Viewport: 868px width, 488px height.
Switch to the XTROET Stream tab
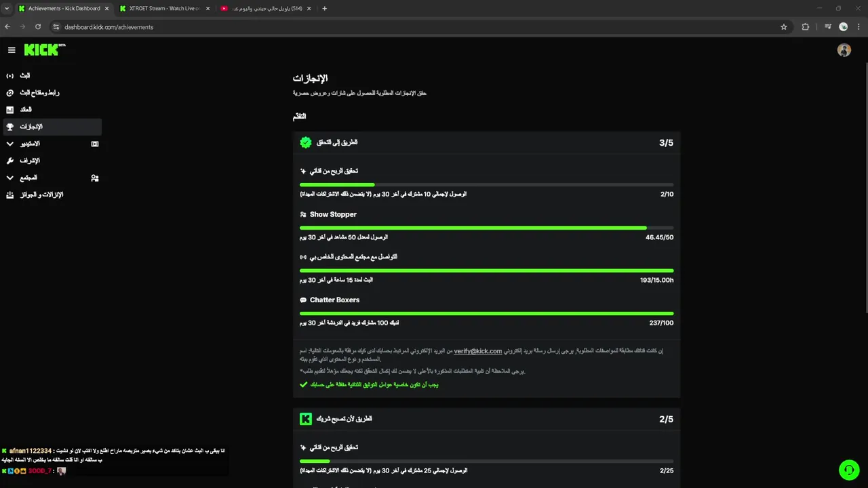tap(160, 9)
